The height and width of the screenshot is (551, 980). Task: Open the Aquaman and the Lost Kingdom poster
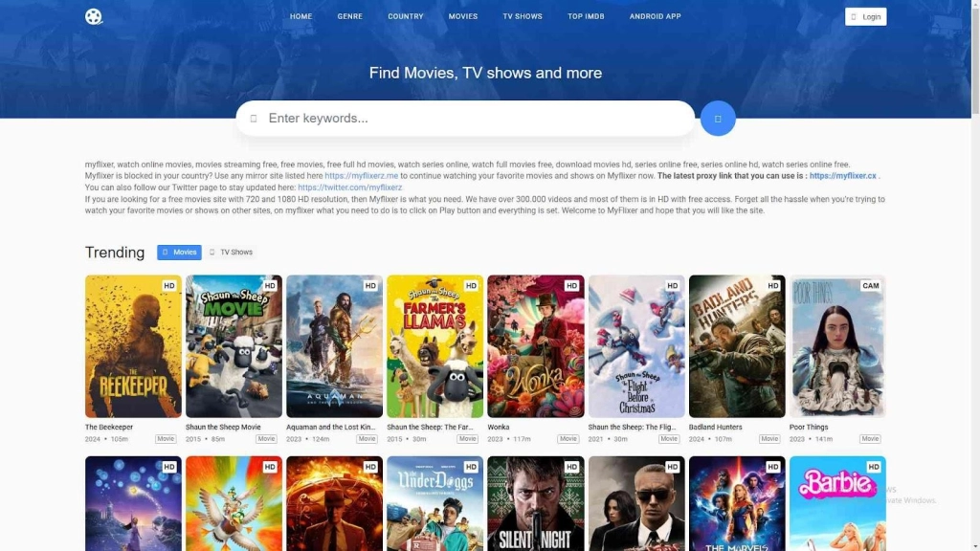334,346
